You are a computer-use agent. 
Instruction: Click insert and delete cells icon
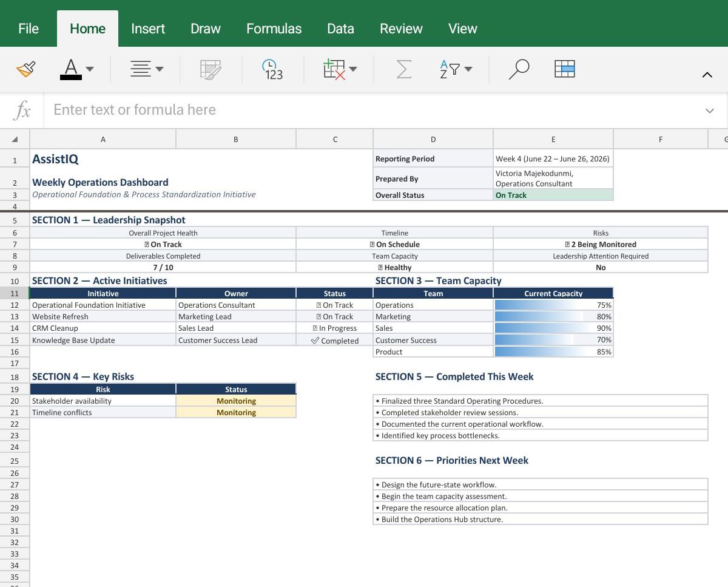(334, 69)
